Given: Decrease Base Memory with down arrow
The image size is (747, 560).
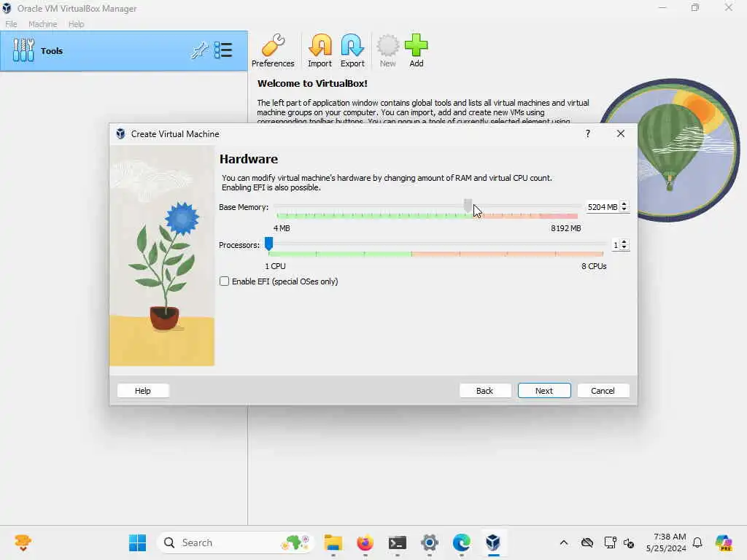Looking at the screenshot, I should click(x=624, y=210).
